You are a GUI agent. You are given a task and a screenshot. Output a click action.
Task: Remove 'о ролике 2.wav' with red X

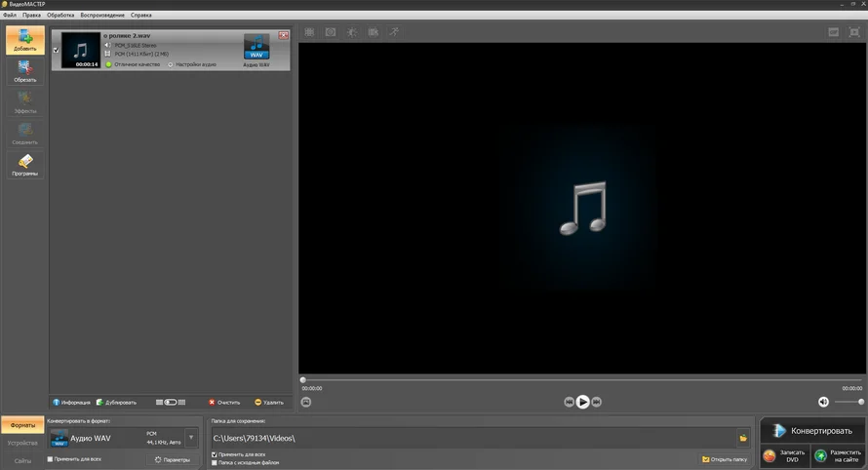click(x=284, y=35)
